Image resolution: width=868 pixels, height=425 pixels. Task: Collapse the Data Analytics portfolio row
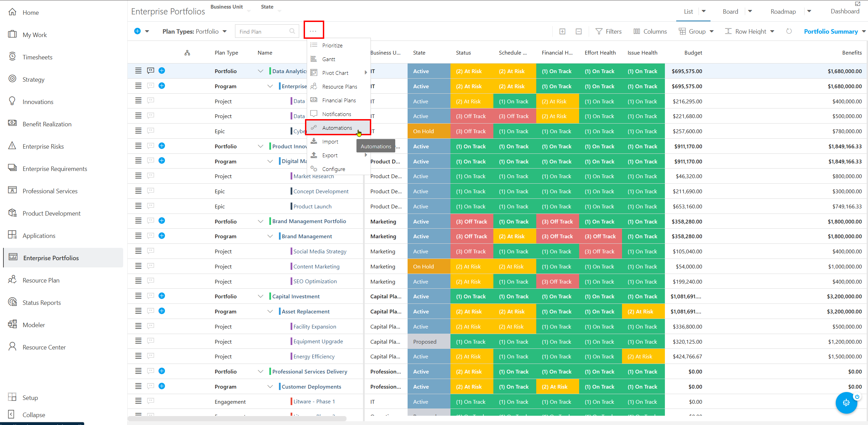pyautogui.click(x=260, y=71)
